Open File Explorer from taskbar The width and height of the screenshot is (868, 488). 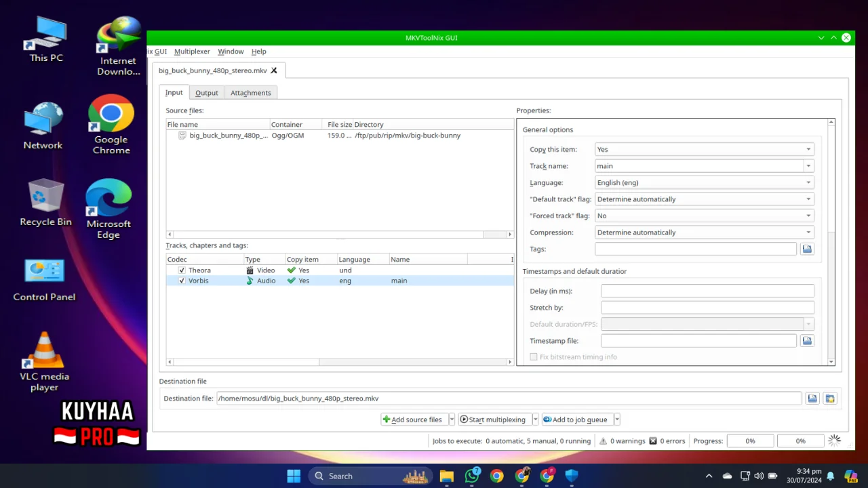click(446, 476)
